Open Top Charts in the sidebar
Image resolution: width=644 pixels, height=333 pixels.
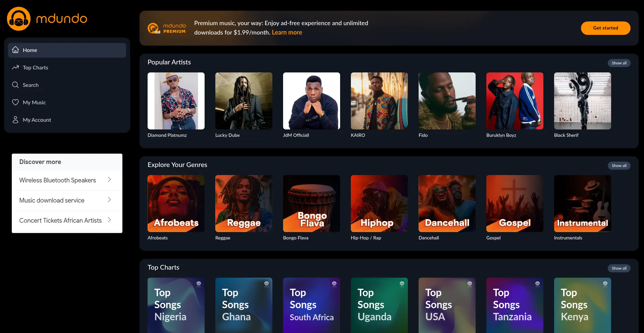tap(67, 68)
